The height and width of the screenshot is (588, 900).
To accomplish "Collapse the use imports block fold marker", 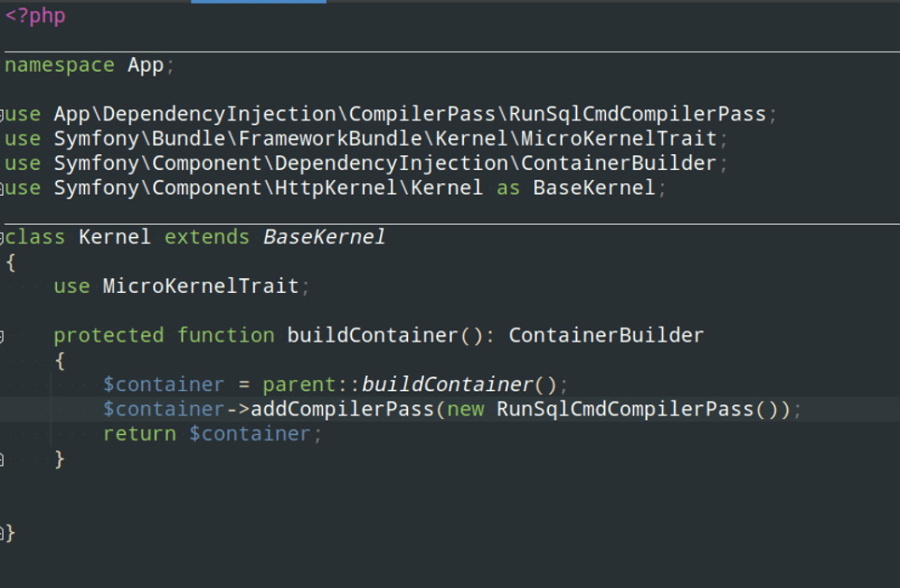I will pyautogui.click(x=3, y=115).
